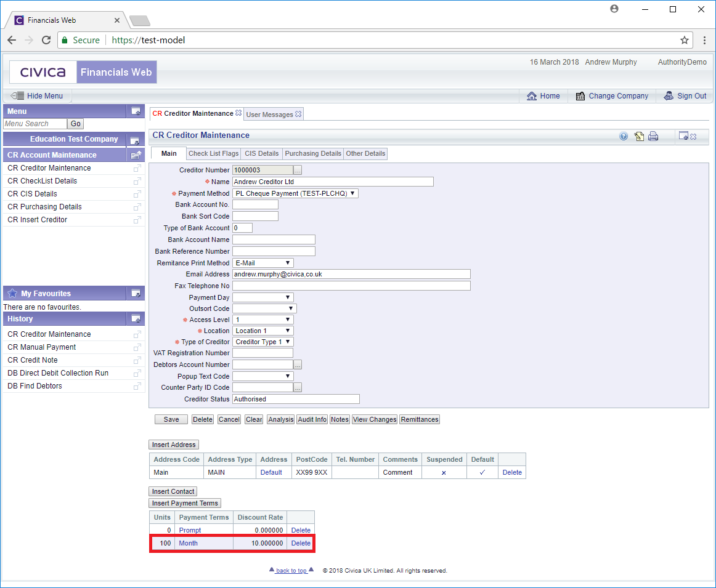Reload the Financials Web page
Screen dimensions: 716x588
pos(46,40)
